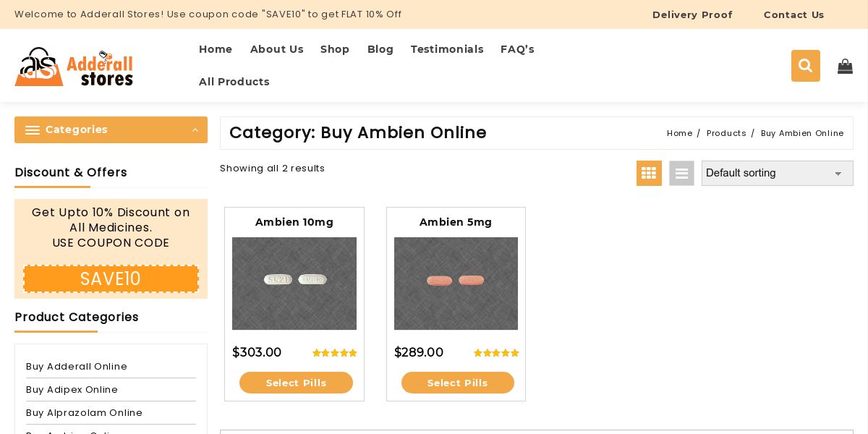Click the Ambien 10mg star rating

[x=334, y=353]
